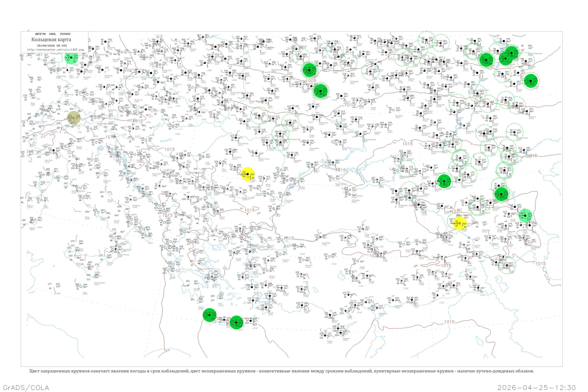This screenshot has width=588, height=392.
Task: Click the yellow circle in Romania
Action: point(248,174)
